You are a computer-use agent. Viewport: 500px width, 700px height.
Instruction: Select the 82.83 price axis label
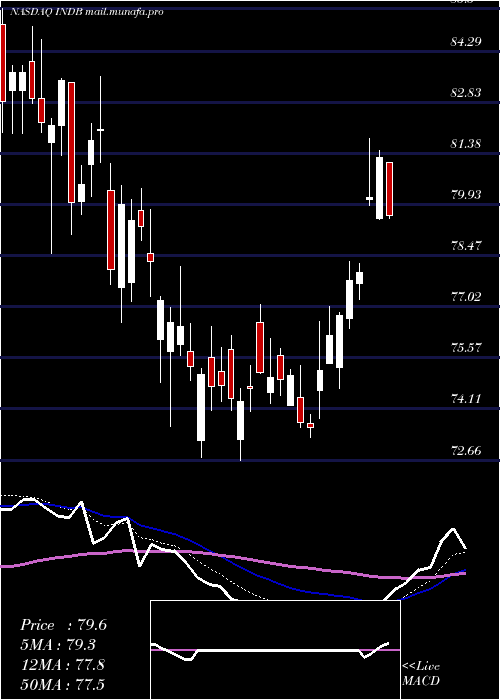(x=467, y=93)
